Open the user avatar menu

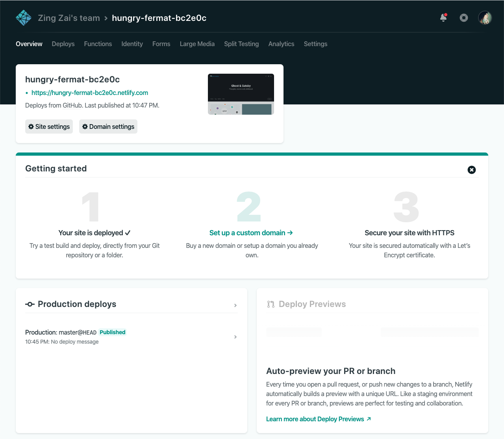485,18
